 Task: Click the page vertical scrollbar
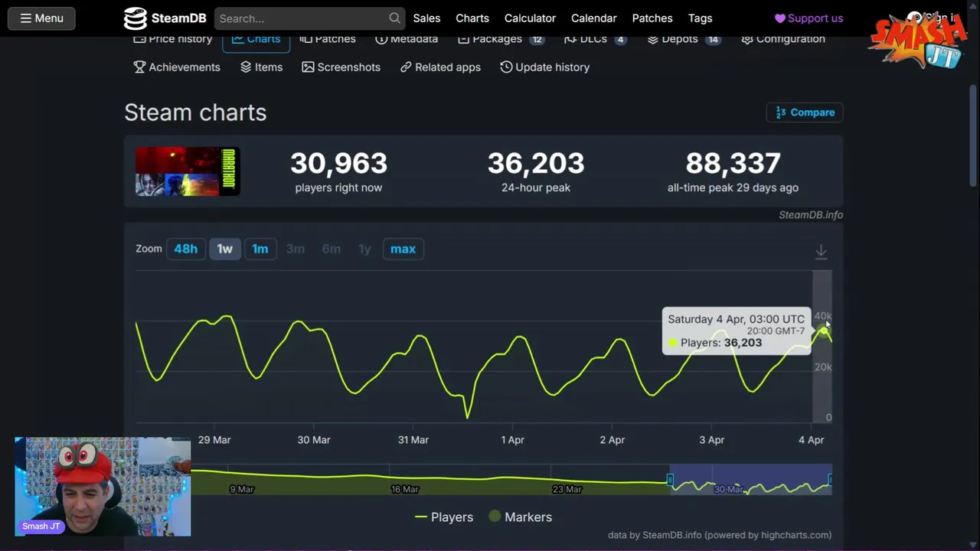click(974, 134)
